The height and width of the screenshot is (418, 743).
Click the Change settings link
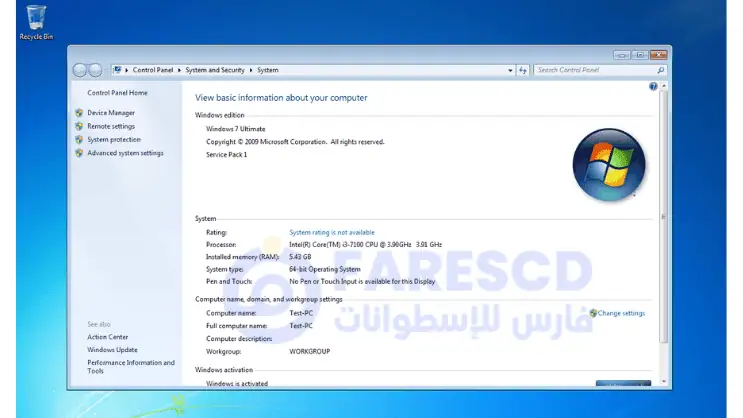621,313
